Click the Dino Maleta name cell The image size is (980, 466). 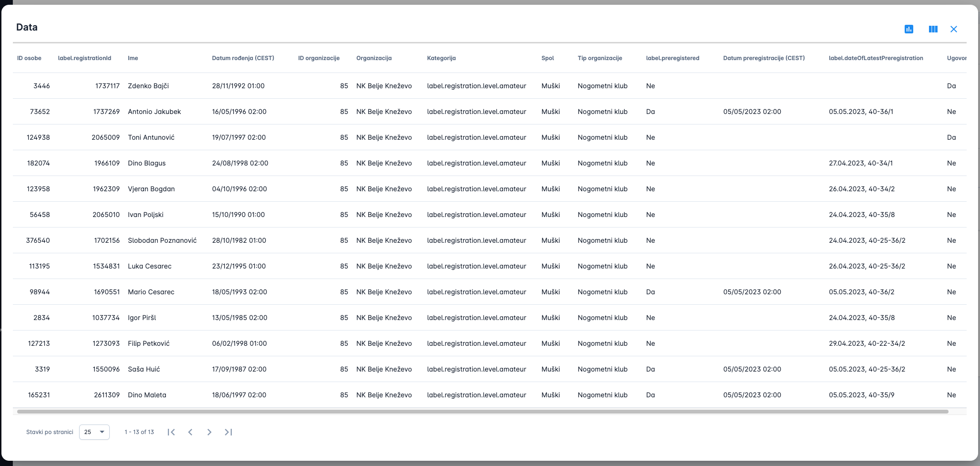coord(147,395)
